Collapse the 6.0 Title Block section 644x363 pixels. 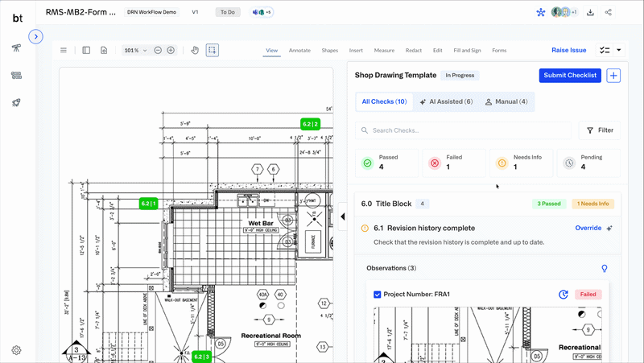488,204
